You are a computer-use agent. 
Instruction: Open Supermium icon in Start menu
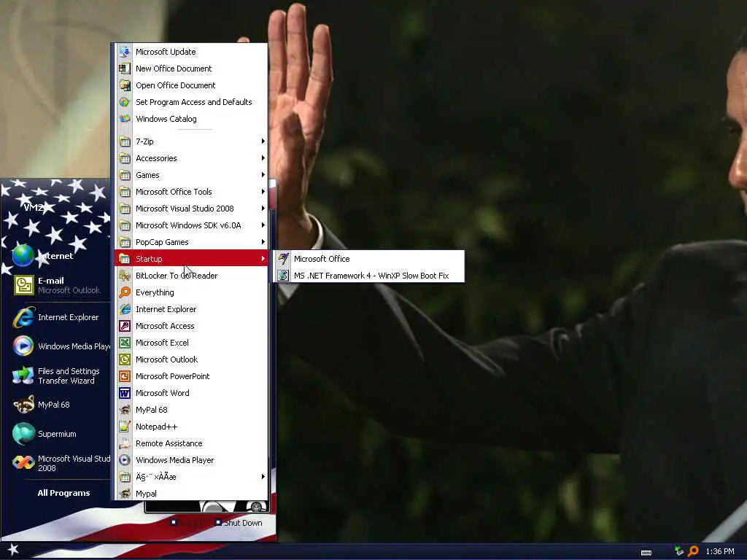[23, 433]
